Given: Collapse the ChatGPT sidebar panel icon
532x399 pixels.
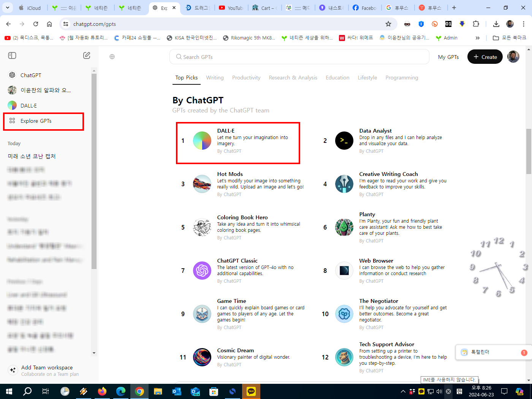Looking at the screenshot, I should (x=12, y=55).
